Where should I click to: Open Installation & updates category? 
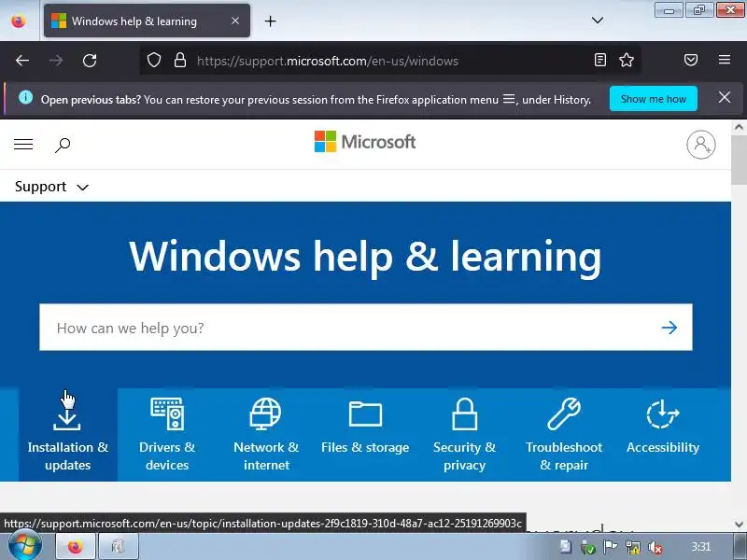(x=67, y=434)
